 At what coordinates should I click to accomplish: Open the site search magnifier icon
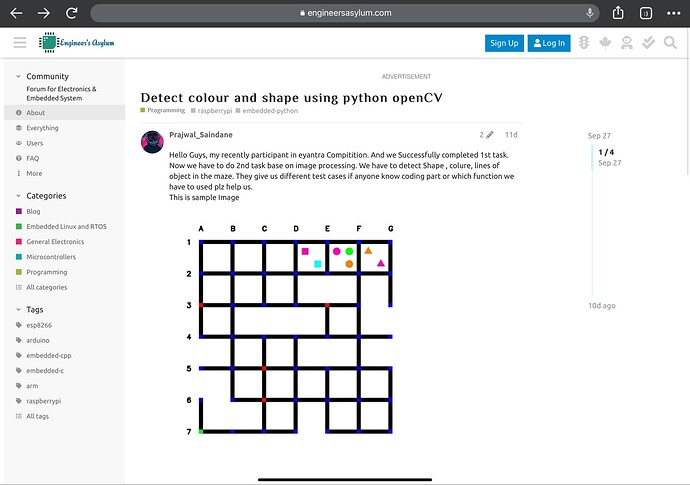(x=670, y=43)
